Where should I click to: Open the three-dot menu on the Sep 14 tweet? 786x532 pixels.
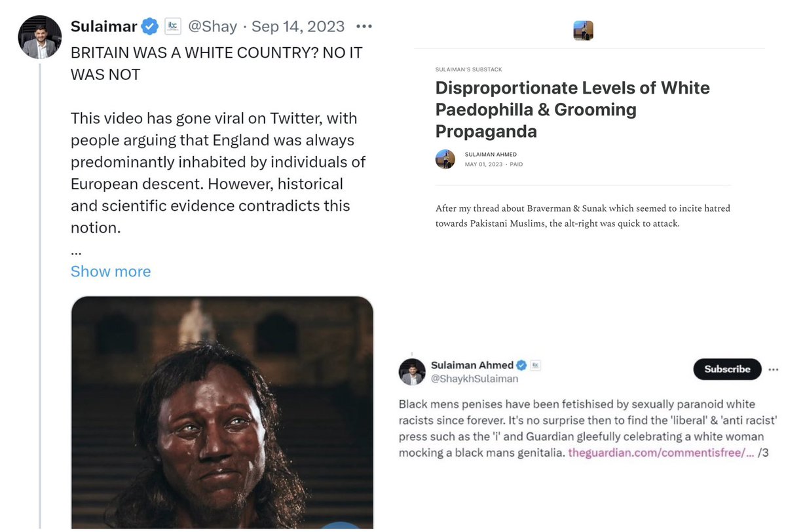click(x=364, y=27)
